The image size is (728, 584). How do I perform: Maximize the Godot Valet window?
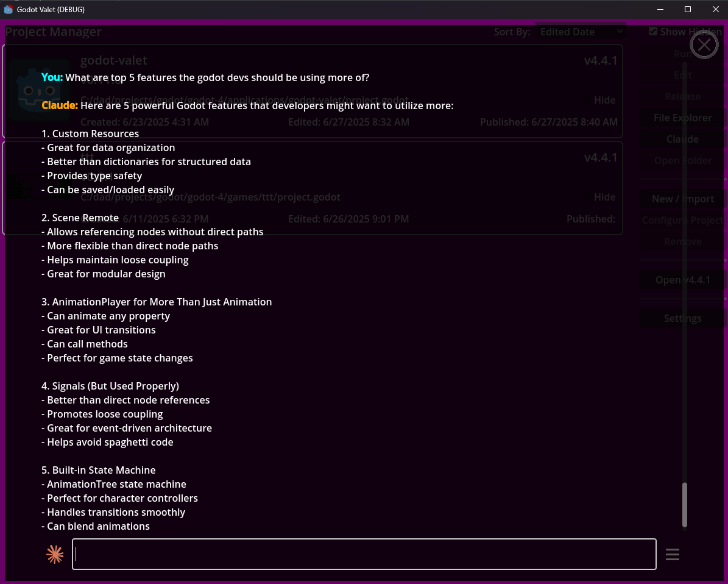688,9
